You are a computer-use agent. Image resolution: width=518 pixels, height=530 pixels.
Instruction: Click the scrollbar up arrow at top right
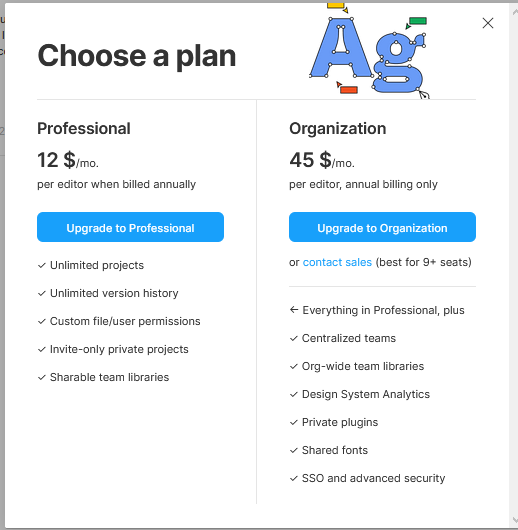pyautogui.click(x=515, y=12)
